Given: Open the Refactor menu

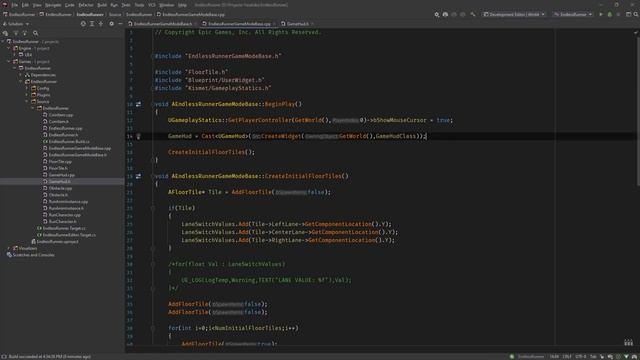Looking at the screenshot, I should point(86,5).
